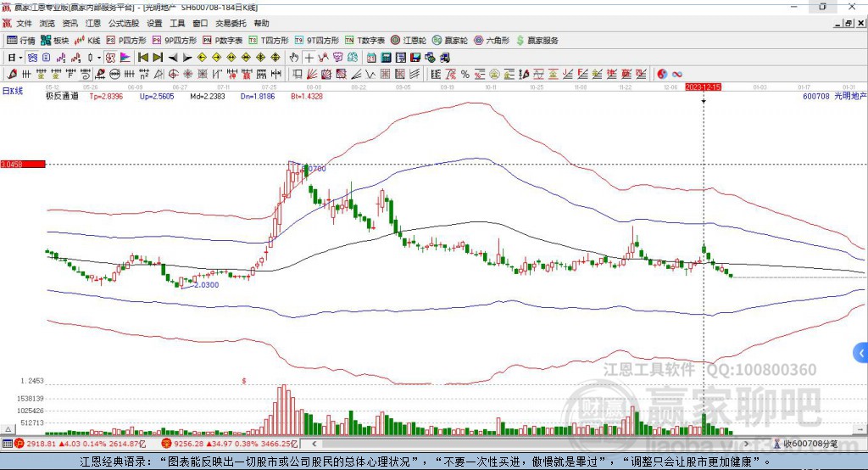The width and height of the screenshot is (868, 470).
Task: Switch to K线 chart view
Action: [x=87, y=41]
